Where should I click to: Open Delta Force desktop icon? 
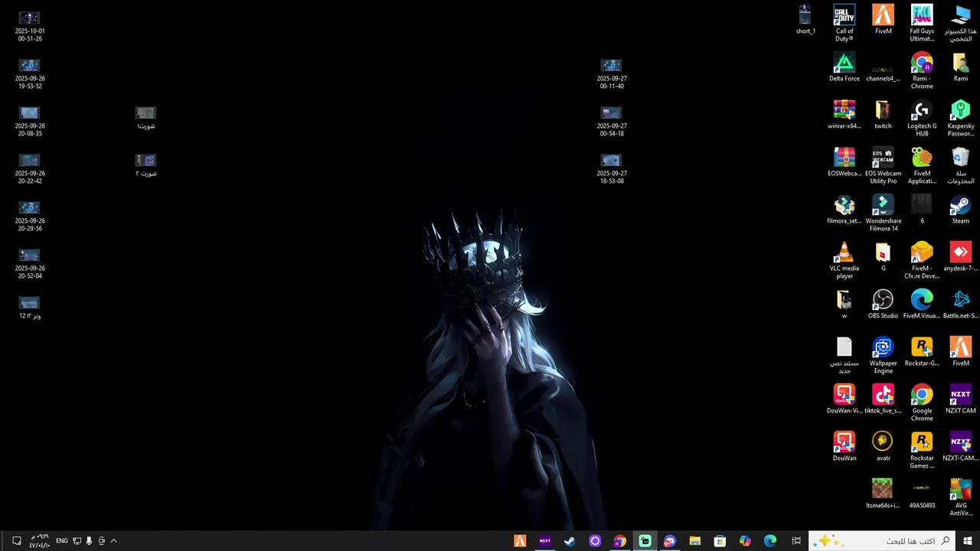(844, 67)
